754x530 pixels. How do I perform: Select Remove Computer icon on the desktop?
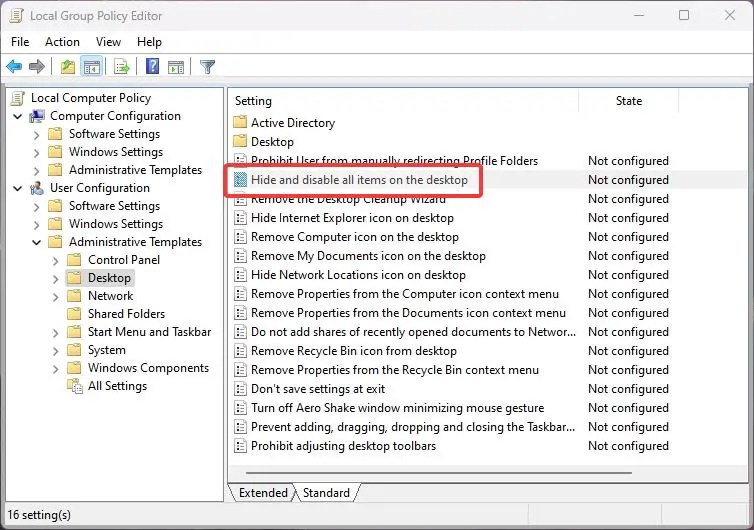tap(355, 237)
